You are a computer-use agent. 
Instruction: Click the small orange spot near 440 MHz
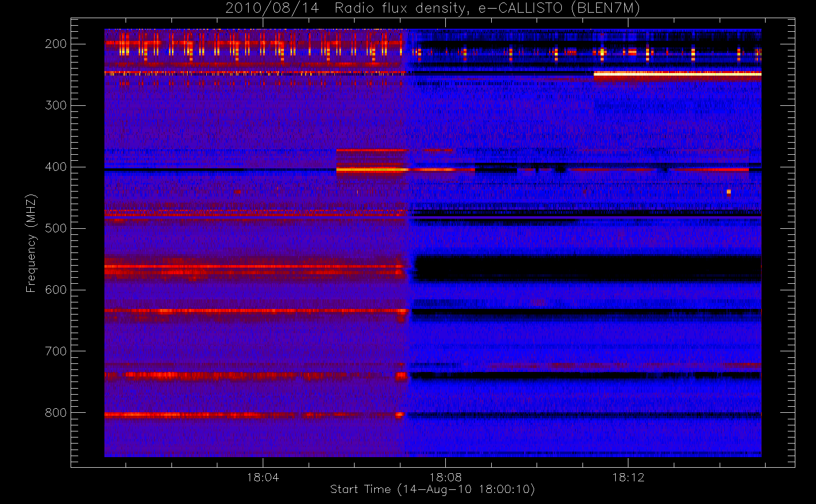pos(729,192)
